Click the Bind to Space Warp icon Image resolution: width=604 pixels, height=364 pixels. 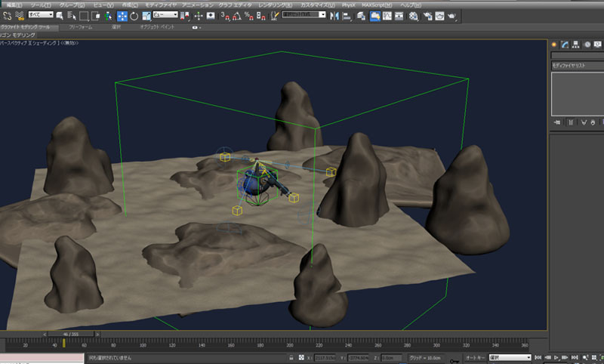tap(20, 16)
